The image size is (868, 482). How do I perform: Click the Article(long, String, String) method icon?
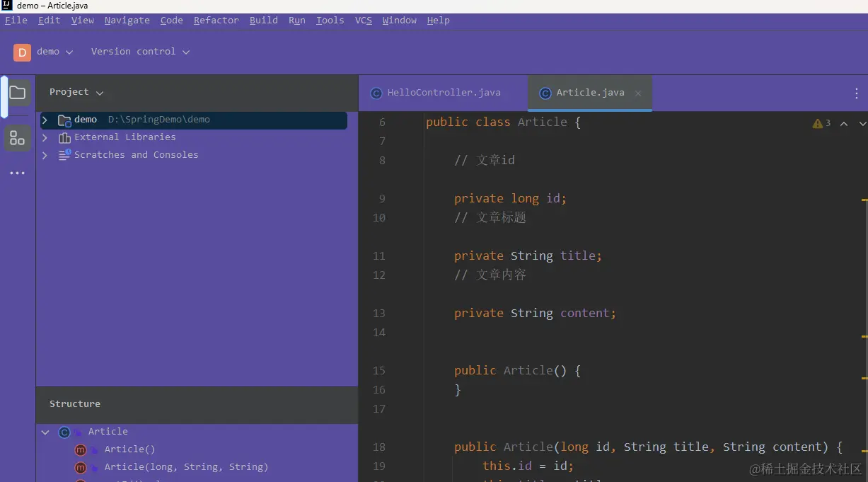pyautogui.click(x=81, y=467)
